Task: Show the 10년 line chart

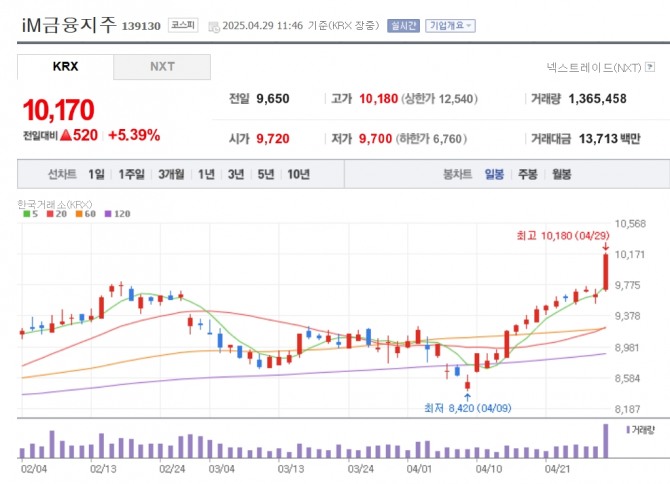Action: coord(298,174)
